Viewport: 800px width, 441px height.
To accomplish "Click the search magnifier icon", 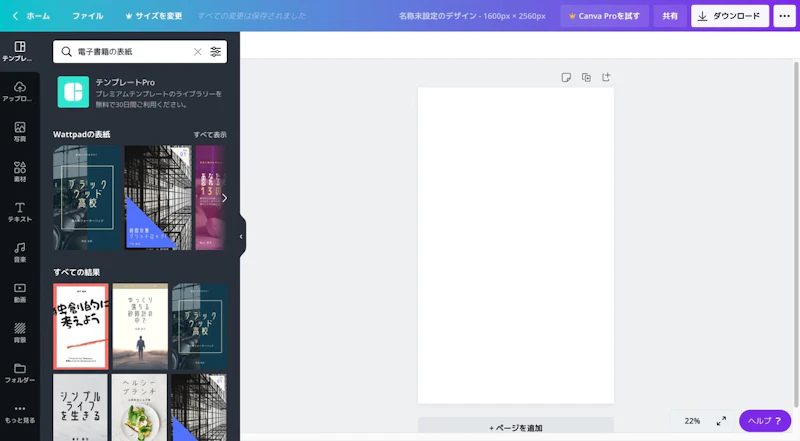I will point(66,52).
